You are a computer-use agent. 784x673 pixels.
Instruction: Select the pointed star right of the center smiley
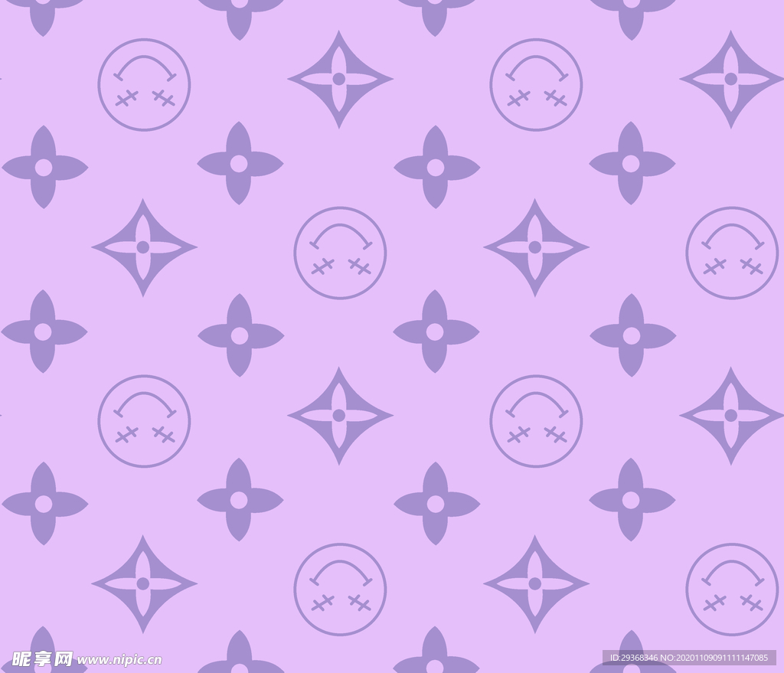pos(535,247)
